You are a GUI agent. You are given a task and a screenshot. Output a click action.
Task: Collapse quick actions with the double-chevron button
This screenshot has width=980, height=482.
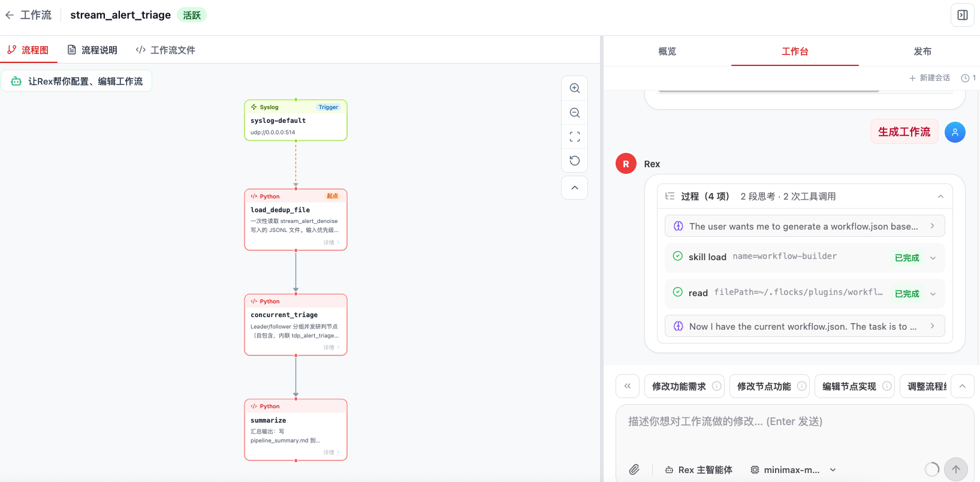coord(628,386)
